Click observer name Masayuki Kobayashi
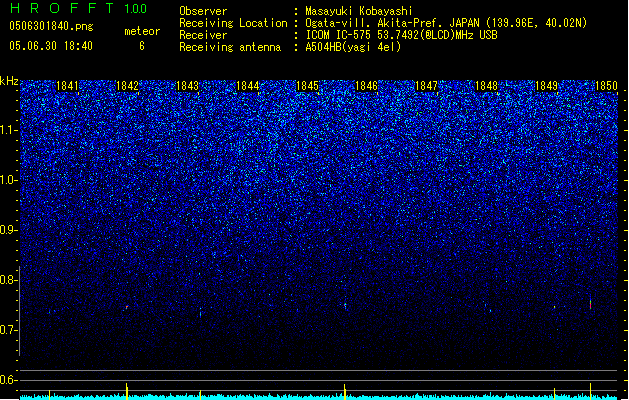 click(x=359, y=11)
